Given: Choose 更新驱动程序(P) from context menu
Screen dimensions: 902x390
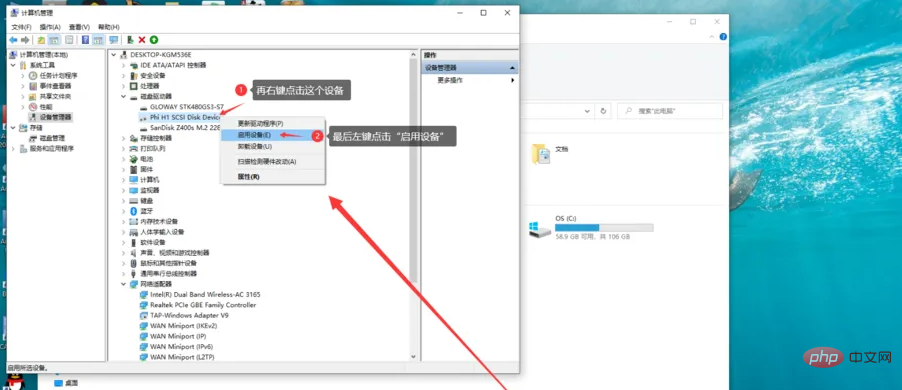Looking at the screenshot, I should point(273,124).
